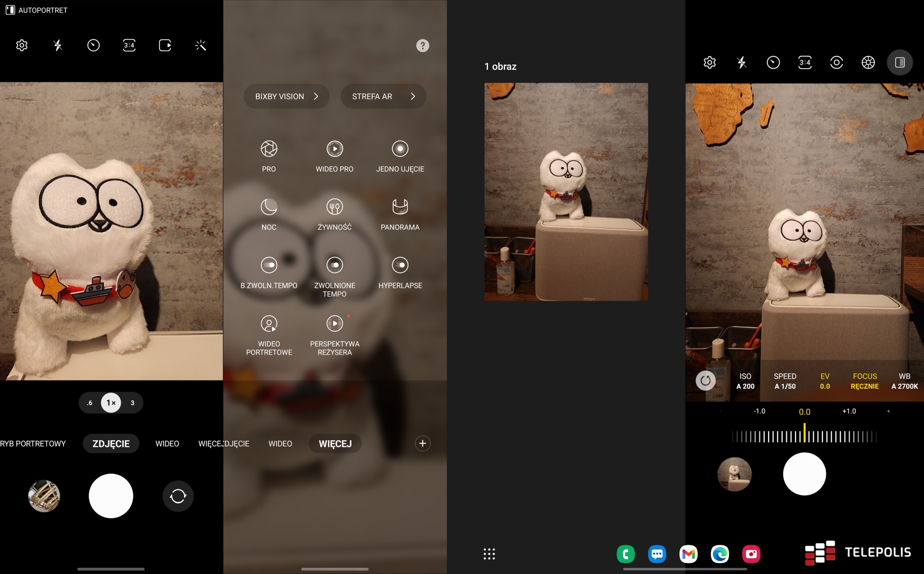Image resolution: width=924 pixels, height=574 pixels.
Task: Adjust the EV exposure slider scale
Action: (804, 436)
